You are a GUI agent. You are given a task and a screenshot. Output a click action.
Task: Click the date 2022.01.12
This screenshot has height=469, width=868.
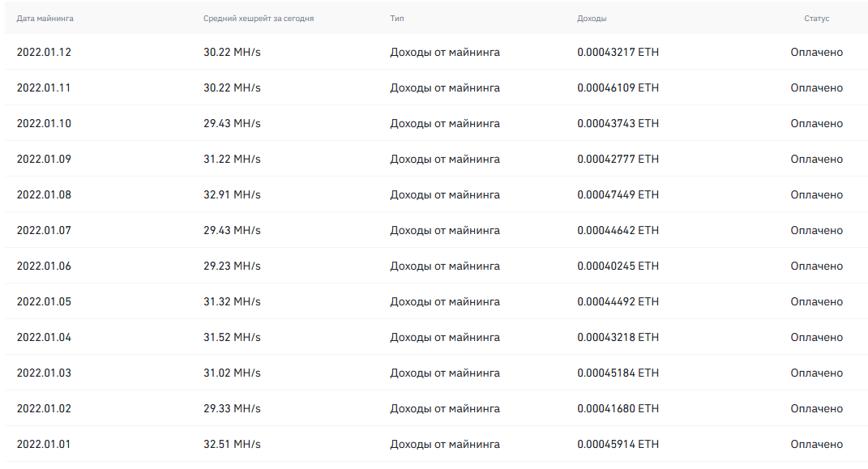click(x=44, y=53)
